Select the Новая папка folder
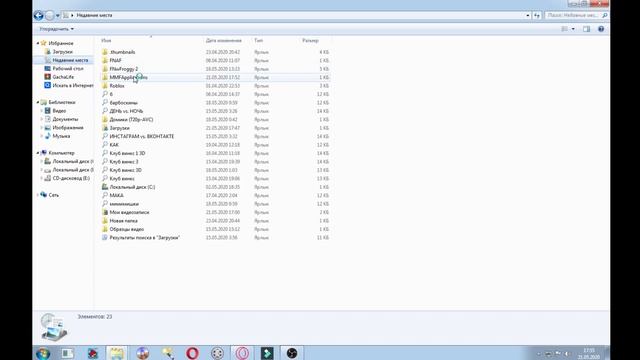This screenshot has width=640, height=360. pos(123,221)
